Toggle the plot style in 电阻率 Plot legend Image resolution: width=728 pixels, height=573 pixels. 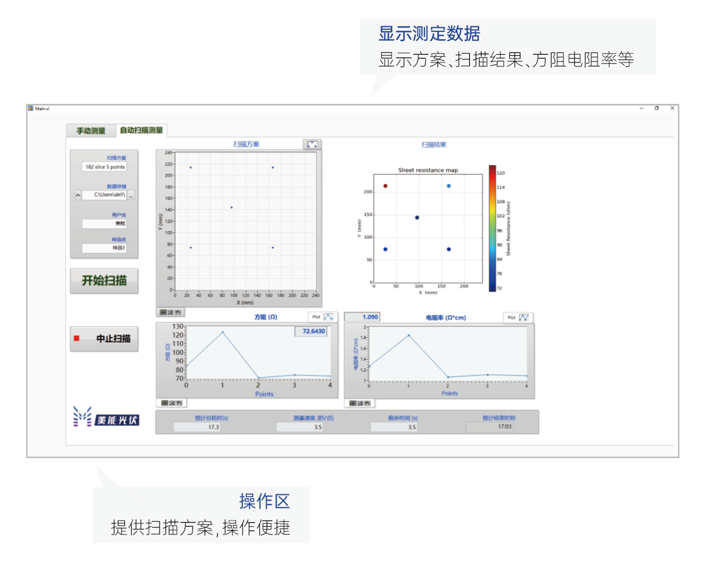pyautogui.click(x=524, y=317)
